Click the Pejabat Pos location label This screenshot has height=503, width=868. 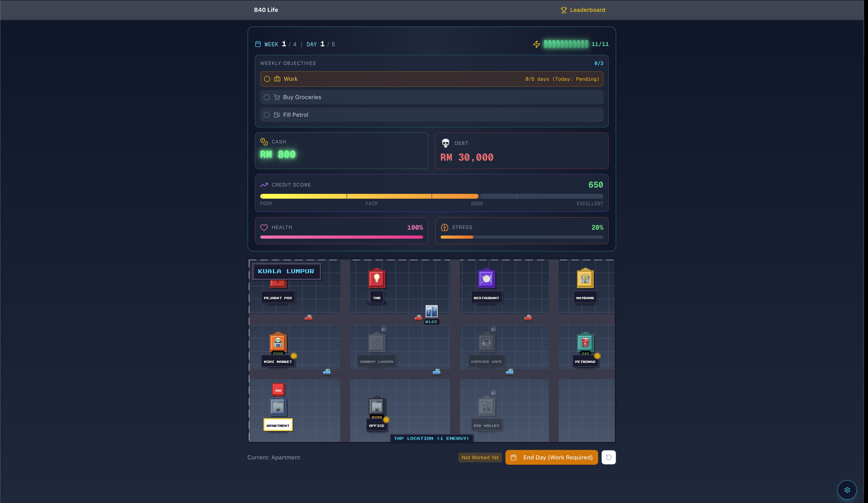pyautogui.click(x=278, y=298)
